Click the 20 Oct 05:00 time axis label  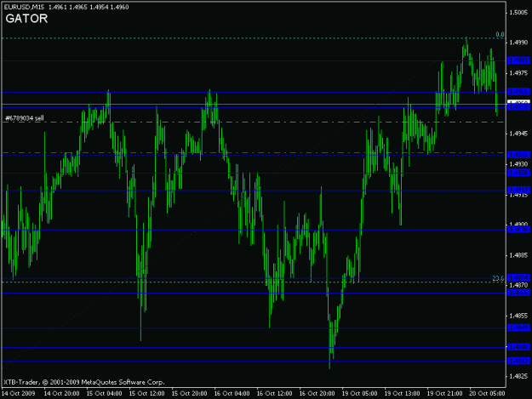[x=487, y=394]
